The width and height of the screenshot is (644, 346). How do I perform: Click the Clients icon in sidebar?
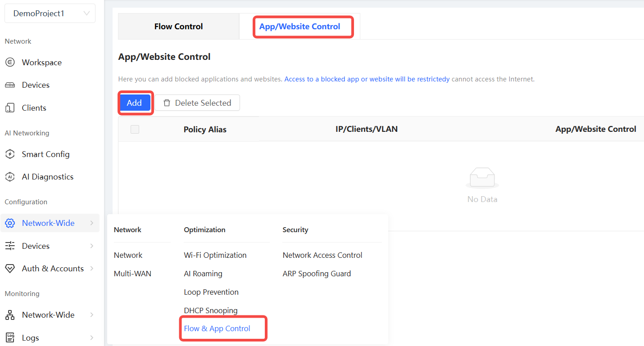pos(10,108)
